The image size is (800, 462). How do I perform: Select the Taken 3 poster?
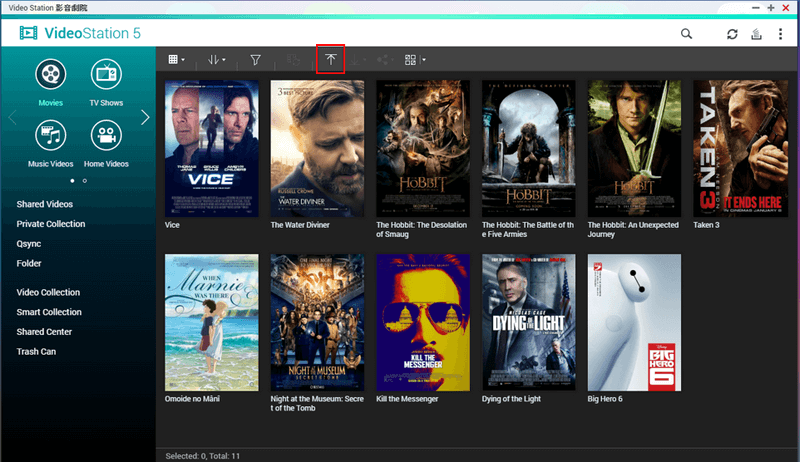[740, 148]
